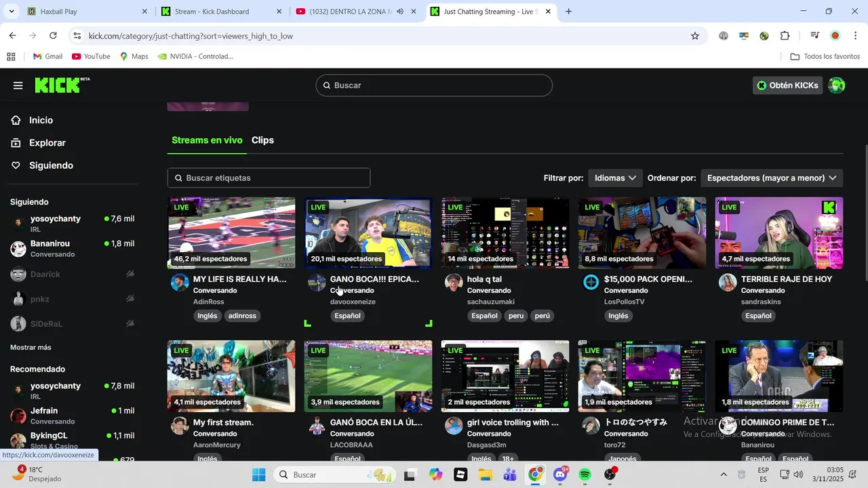Open offline channel SiDeRaL
This screenshot has height=488, width=868.
pyautogui.click(x=73, y=324)
